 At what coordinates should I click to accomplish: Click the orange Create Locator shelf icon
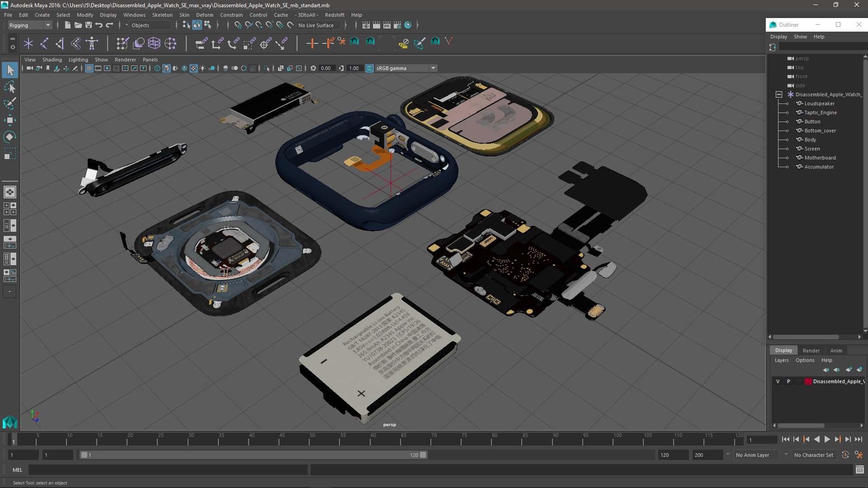pos(312,43)
